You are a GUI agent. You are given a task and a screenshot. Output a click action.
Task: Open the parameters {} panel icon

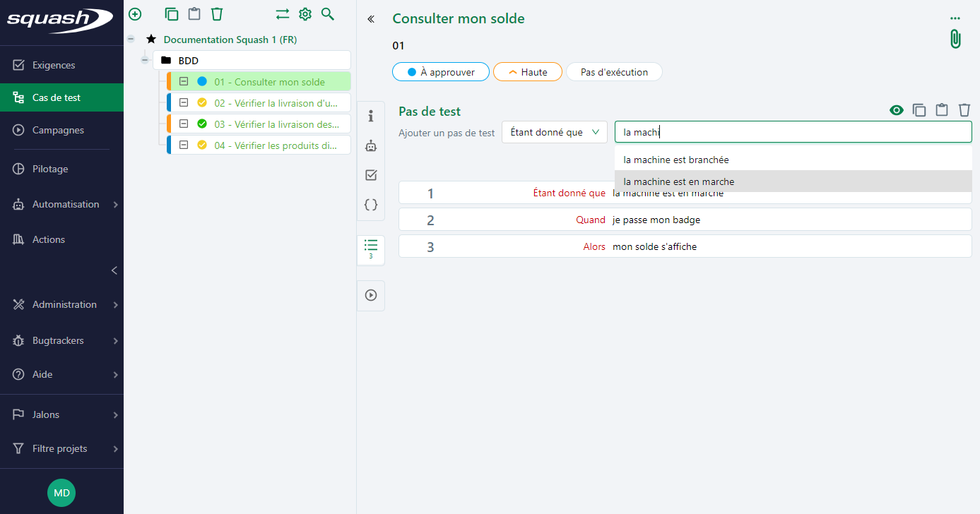coord(371,205)
